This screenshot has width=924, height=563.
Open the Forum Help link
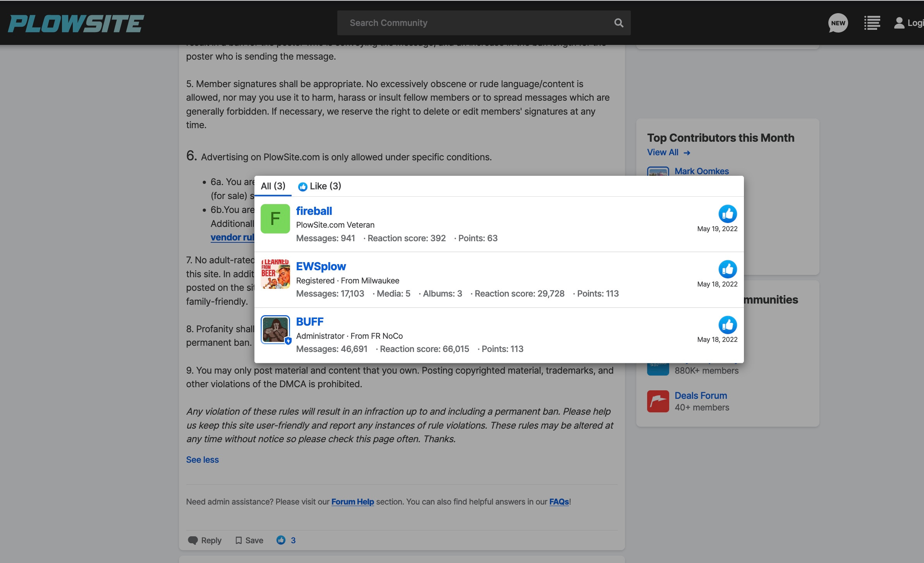pos(352,501)
